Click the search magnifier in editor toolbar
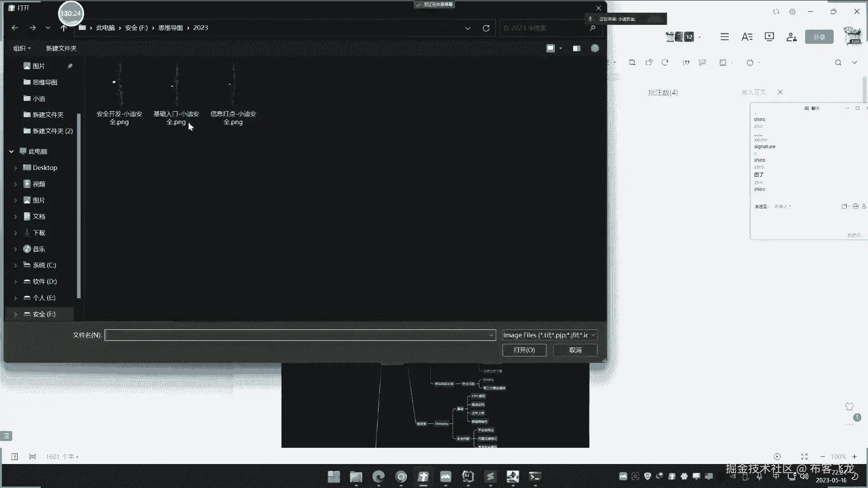The height and width of the screenshot is (488, 868). [838, 62]
